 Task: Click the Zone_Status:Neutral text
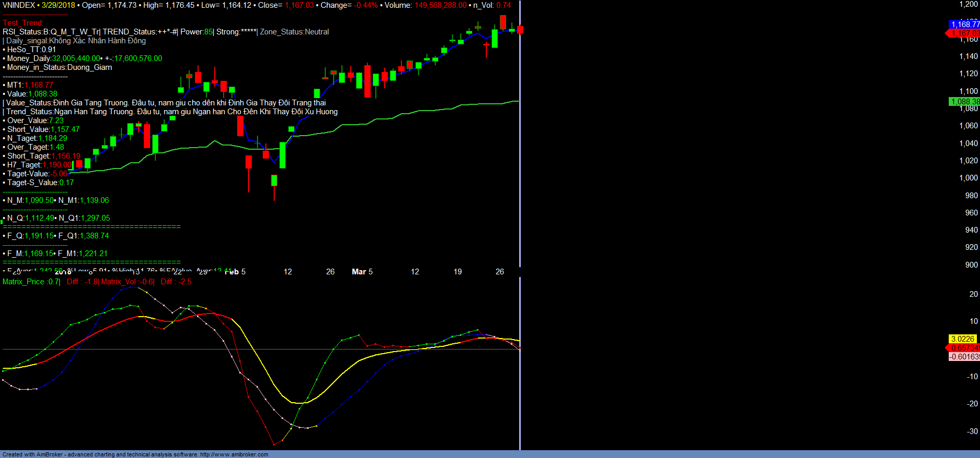coord(295,32)
